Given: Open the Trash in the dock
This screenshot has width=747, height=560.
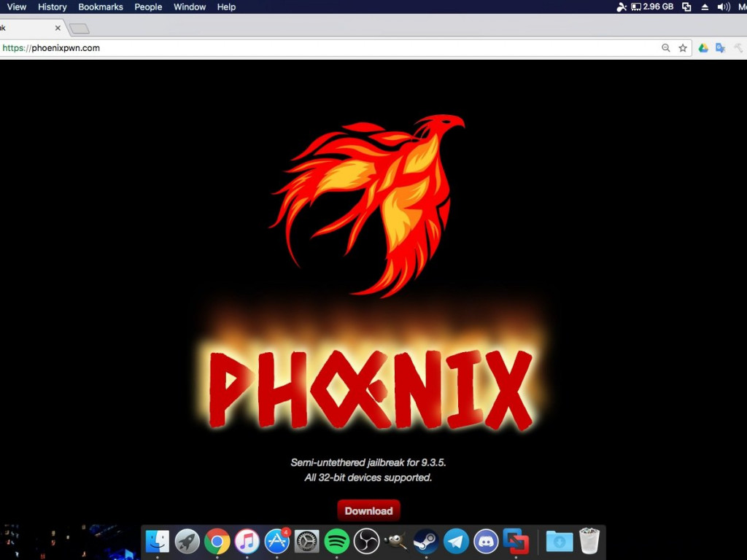Looking at the screenshot, I should 589,541.
